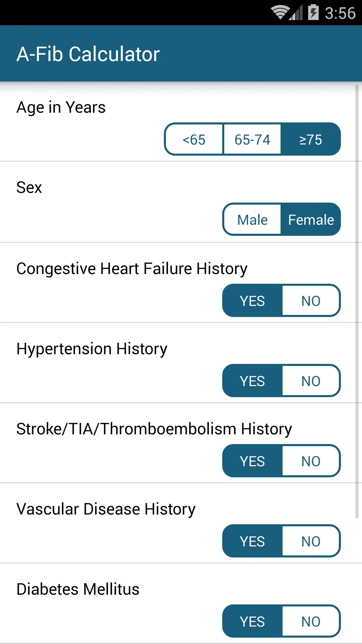This screenshot has width=362, height=644.
Task: Mark Hypertension History as NO
Action: (311, 381)
